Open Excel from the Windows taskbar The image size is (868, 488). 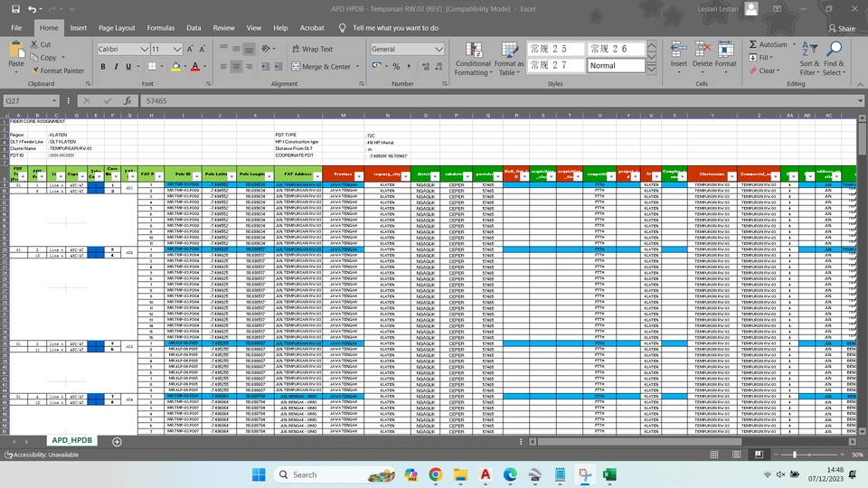click(609, 474)
